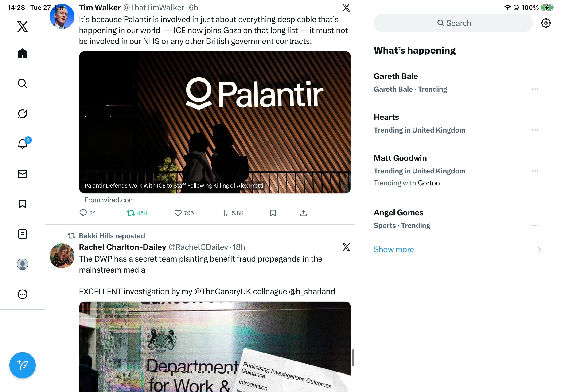
Task: Click the timeline vertical scrollbar handle
Action: tap(353, 357)
